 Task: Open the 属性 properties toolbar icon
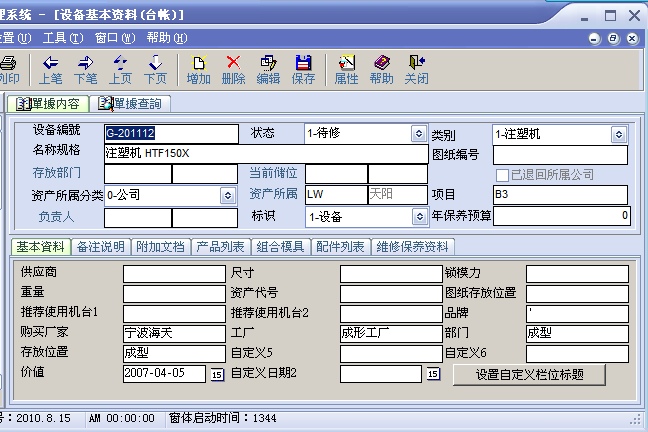(346, 63)
